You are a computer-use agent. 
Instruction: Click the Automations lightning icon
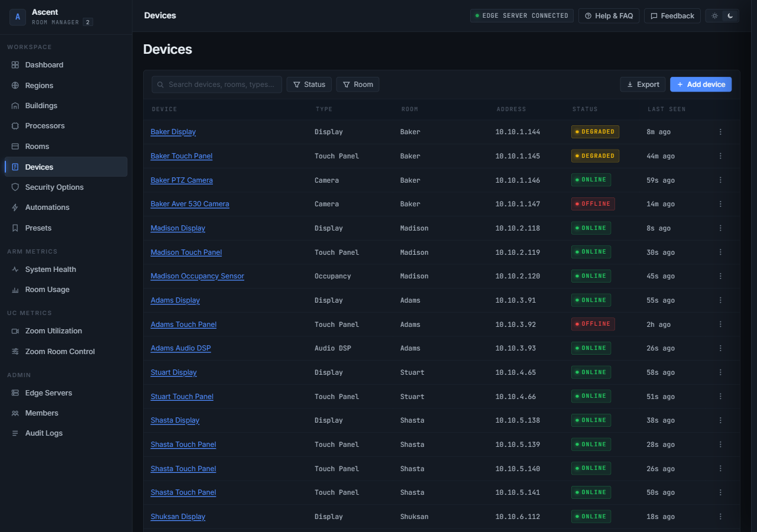15,207
